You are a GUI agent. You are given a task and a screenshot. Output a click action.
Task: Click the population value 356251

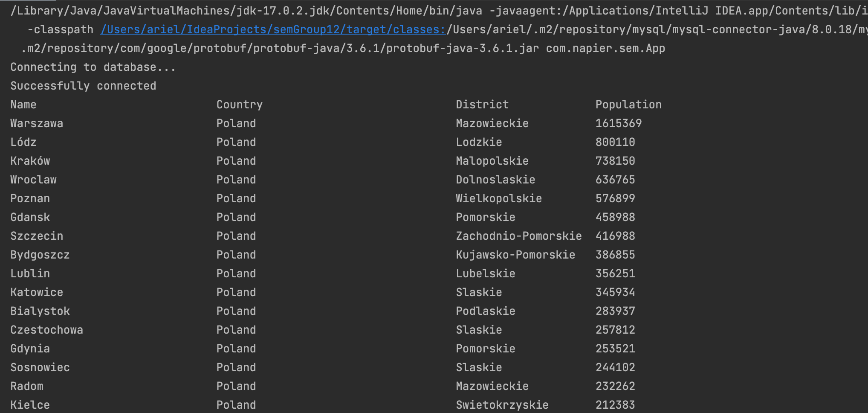point(615,273)
